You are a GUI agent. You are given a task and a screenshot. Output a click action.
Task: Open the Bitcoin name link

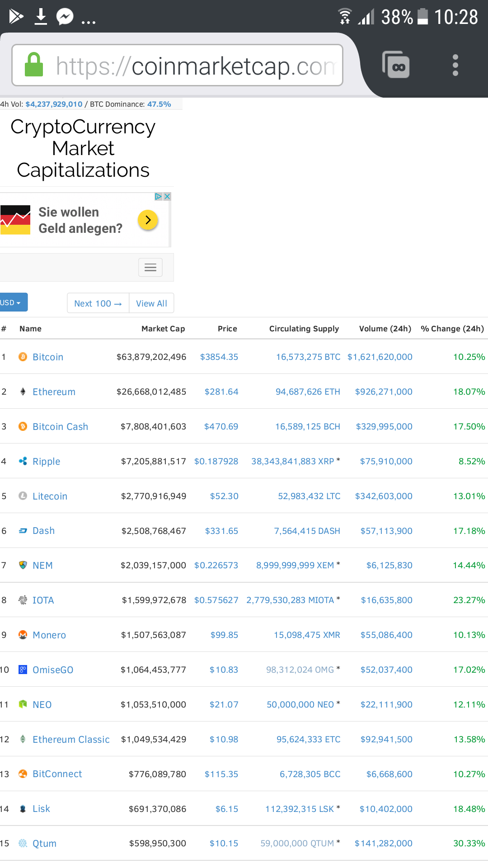point(48,357)
